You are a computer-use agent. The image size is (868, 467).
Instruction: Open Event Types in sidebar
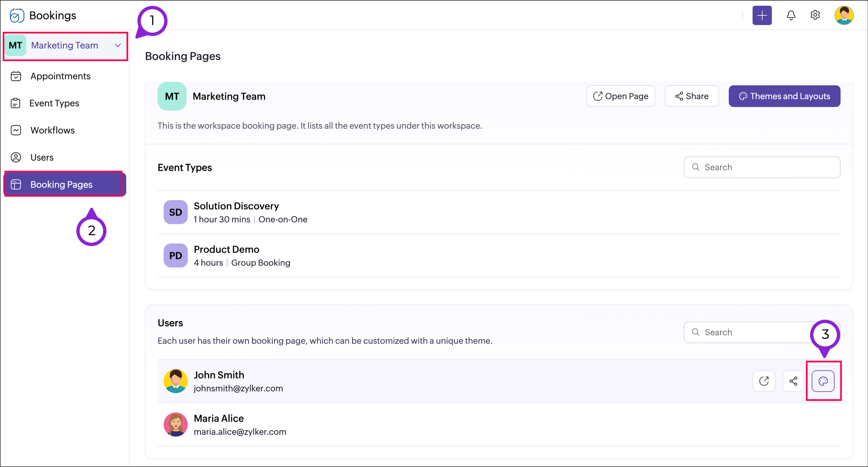point(54,103)
